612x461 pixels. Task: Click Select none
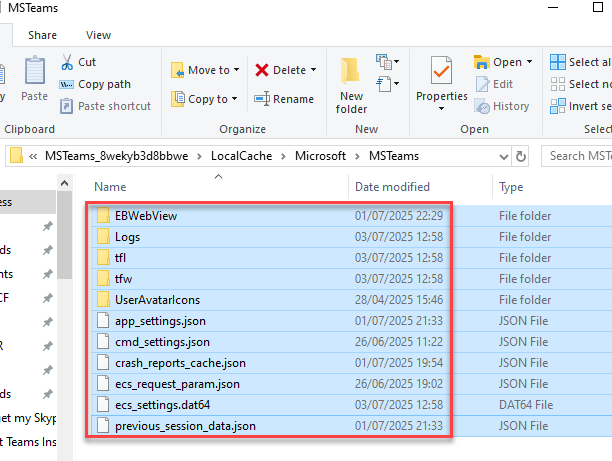[580, 84]
